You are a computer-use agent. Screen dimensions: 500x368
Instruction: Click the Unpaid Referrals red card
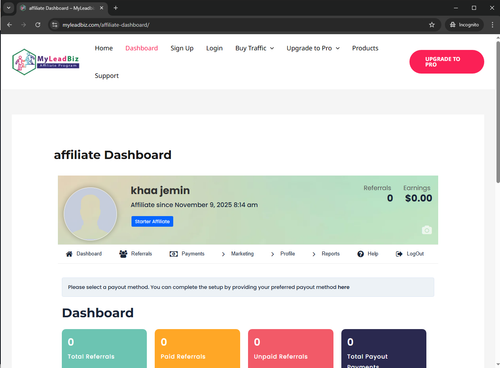point(291,348)
